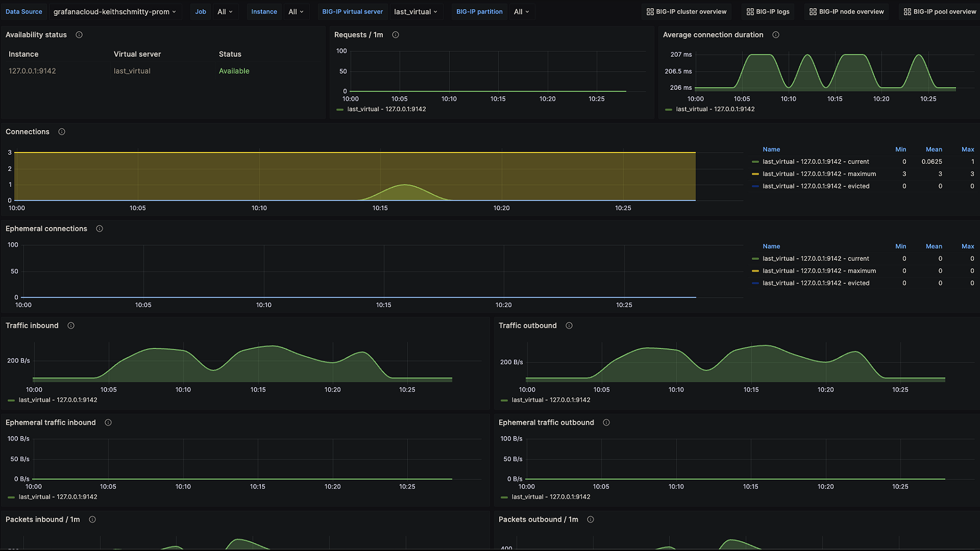The image size is (980, 551).
Task: Click the Available status text for last_virtual
Action: [x=234, y=71]
